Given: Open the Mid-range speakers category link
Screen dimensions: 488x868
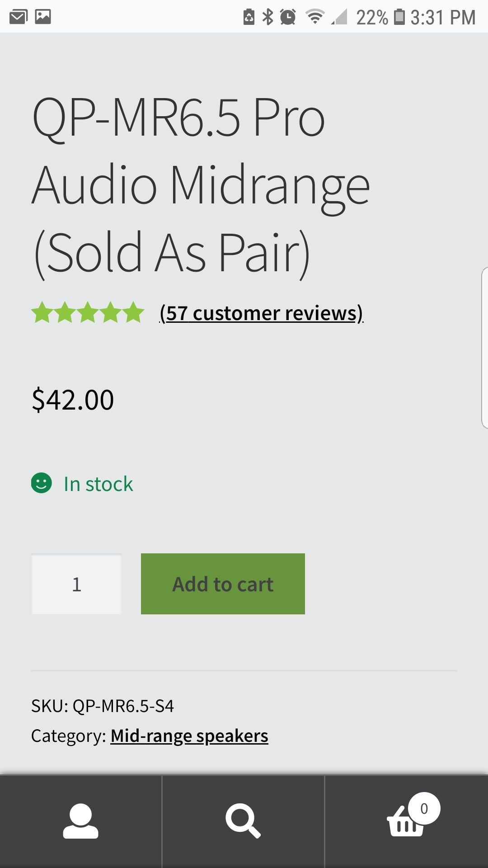Looking at the screenshot, I should [189, 736].
